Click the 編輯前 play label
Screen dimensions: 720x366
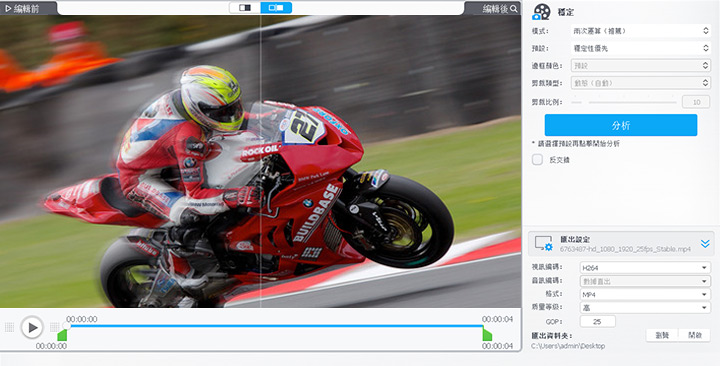coord(22,8)
